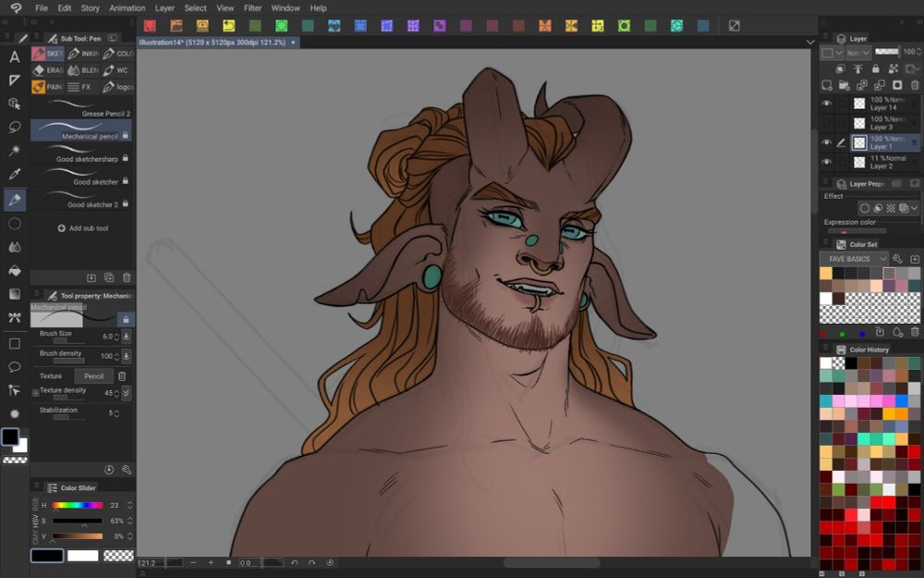The image size is (924, 578).
Task: Select the Auto select magic wand tool
Action: tap(15, 151)
